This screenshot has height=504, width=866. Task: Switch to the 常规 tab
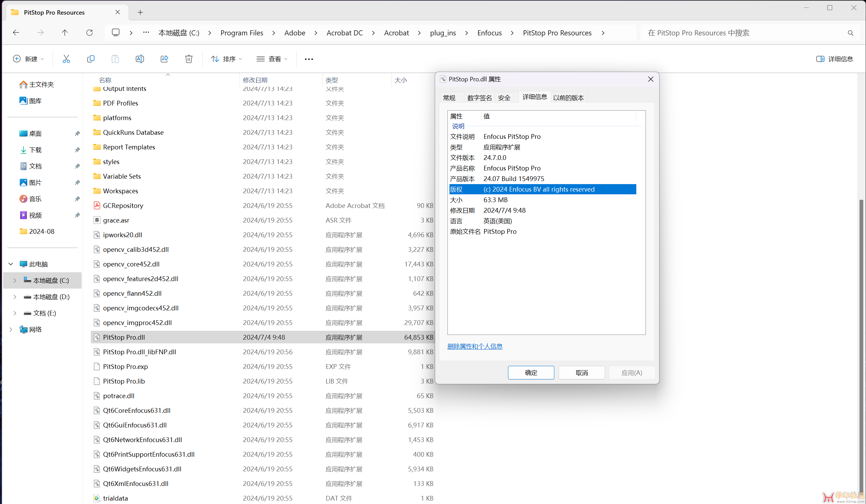(x=449, y=98)
